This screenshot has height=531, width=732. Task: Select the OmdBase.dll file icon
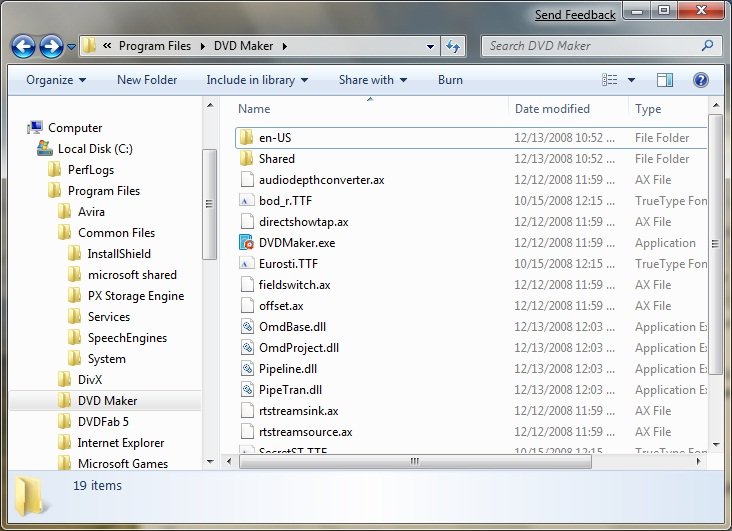point(248,327)
